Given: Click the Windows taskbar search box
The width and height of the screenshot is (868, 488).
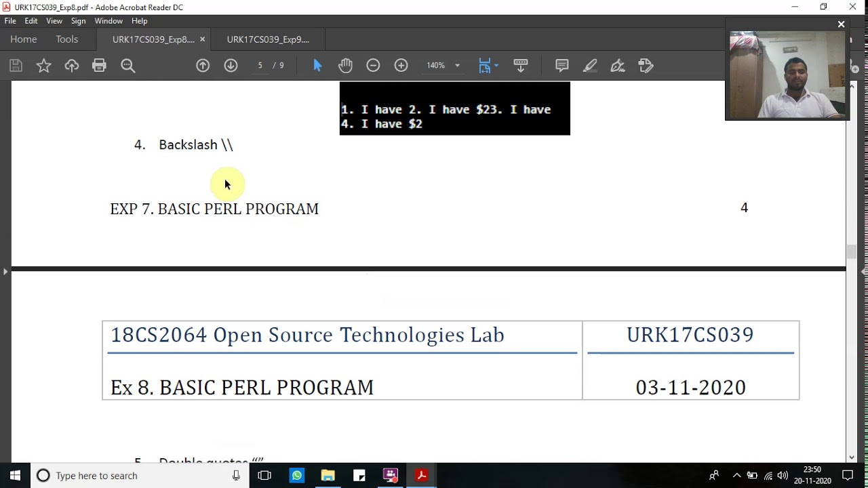Looking at the screenshot, I should tap(140, 476).
